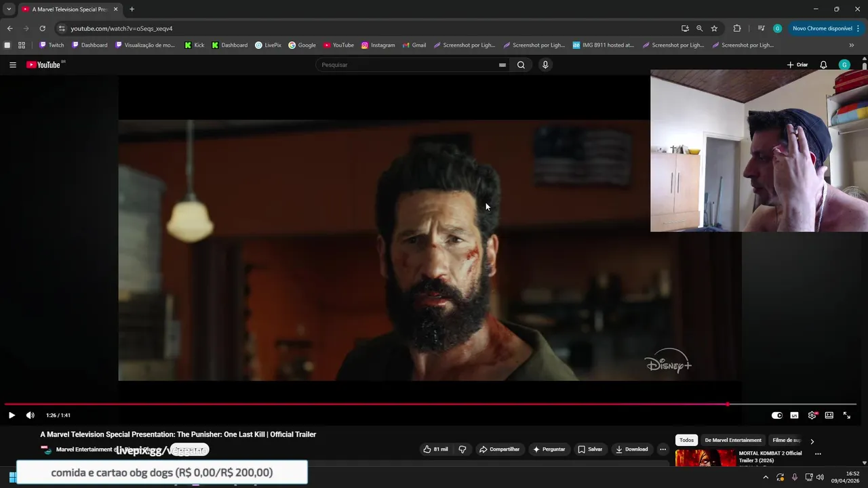Image resolution: width=868 pixels, height=488 pixels.
Task: Open the media controls toolbar icon
Action: click(761, 28)
